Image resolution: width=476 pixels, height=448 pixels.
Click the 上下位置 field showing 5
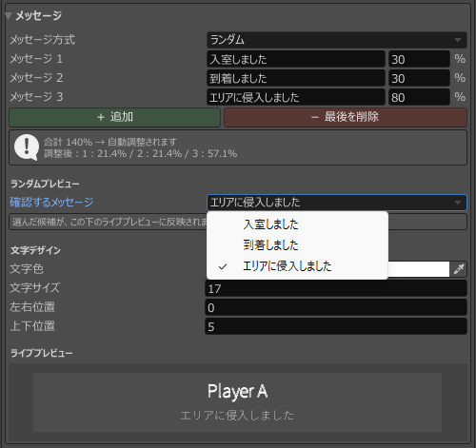[x=336, y=326]
